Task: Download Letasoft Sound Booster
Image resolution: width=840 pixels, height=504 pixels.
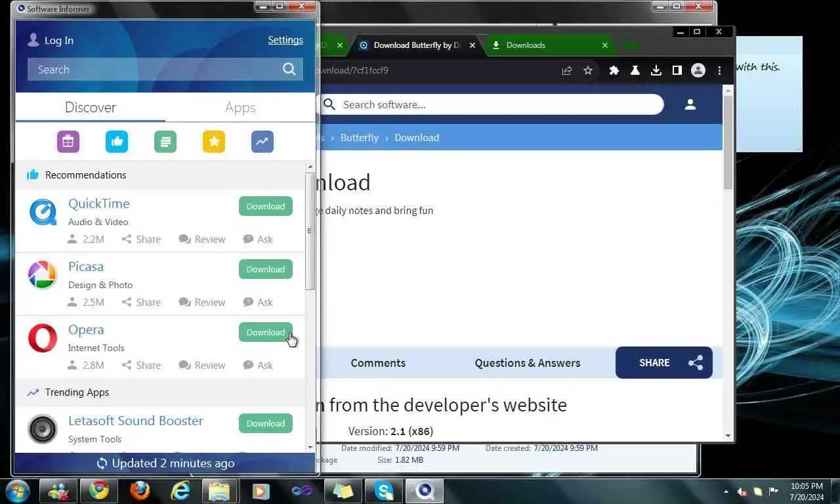Action: click(266, 423)
